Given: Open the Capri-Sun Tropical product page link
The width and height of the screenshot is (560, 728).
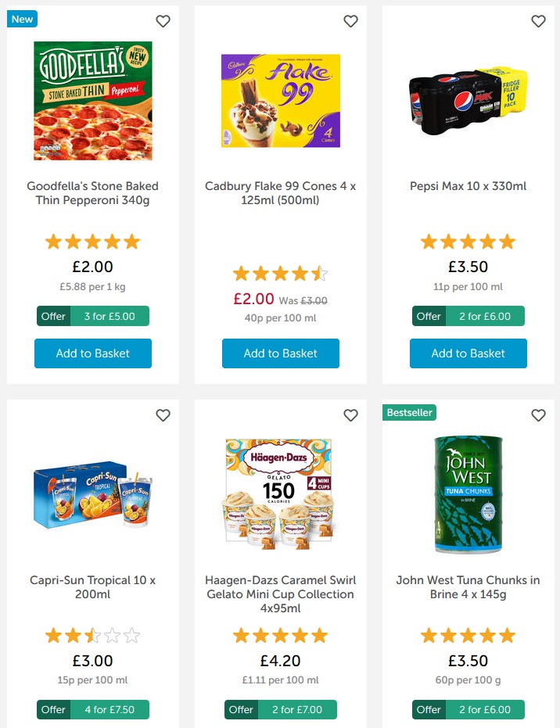Looking at the screenshot, I should coord(92,588).
